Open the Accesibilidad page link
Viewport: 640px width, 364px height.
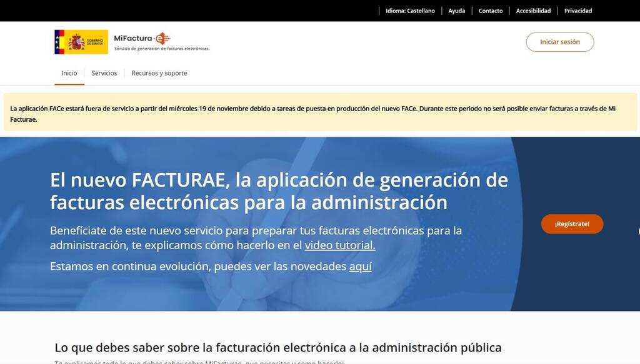point(533,11)
